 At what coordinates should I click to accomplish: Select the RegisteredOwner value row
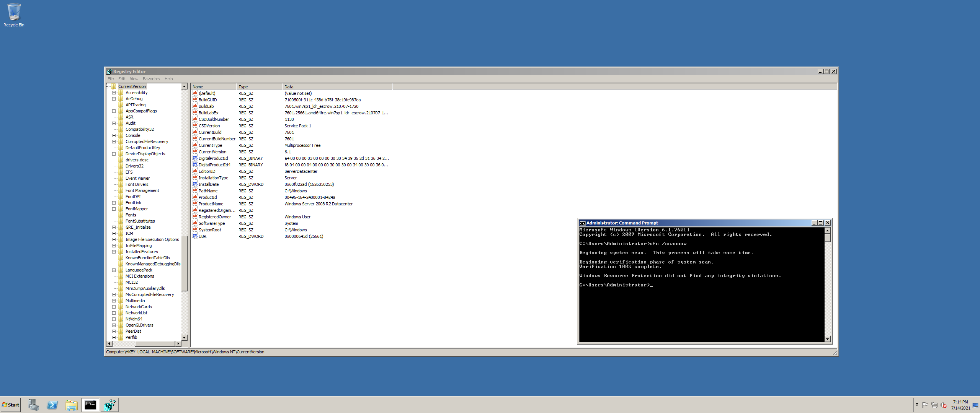coord(291,217)
